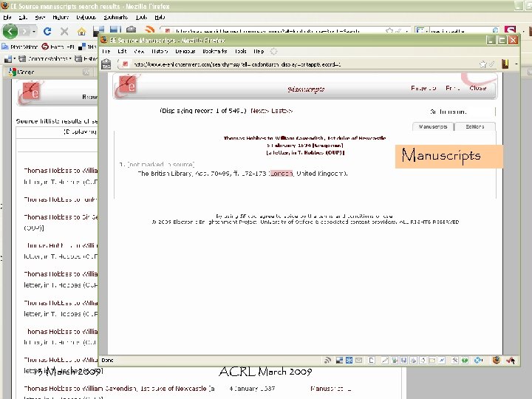Open View menu in front Manuscripts window
The image size is (532, 399).
pyautogui.click(x=139, y=51)
